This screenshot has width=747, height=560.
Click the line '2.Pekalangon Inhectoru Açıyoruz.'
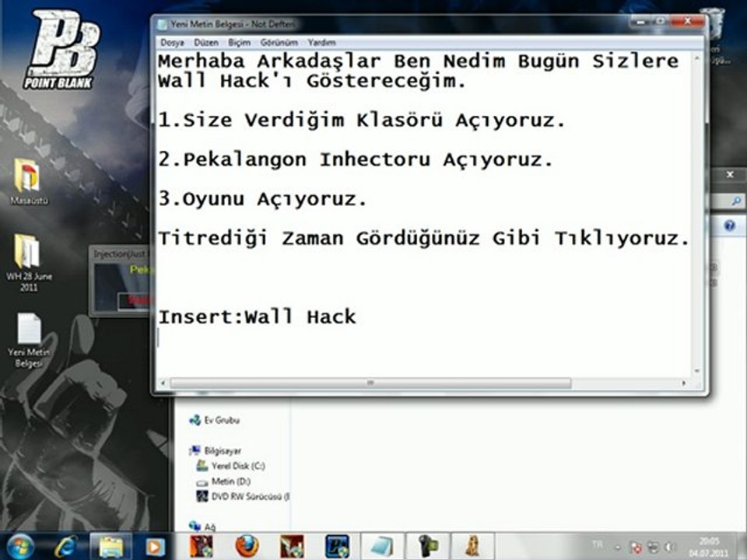(356, 159)
